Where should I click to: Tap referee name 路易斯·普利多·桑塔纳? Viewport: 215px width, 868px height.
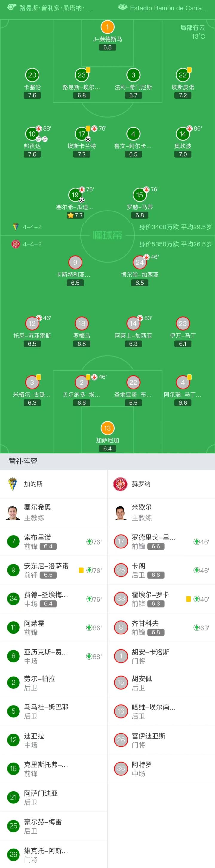pyautogui.click(x=56, y=8)
